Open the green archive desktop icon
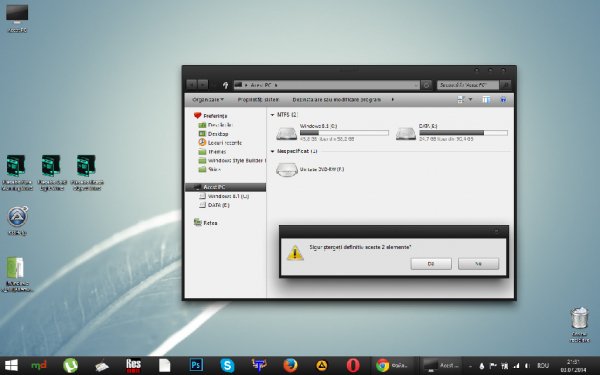Image resolution: width=600 pixels, height=375 pixels. (16, 274)
